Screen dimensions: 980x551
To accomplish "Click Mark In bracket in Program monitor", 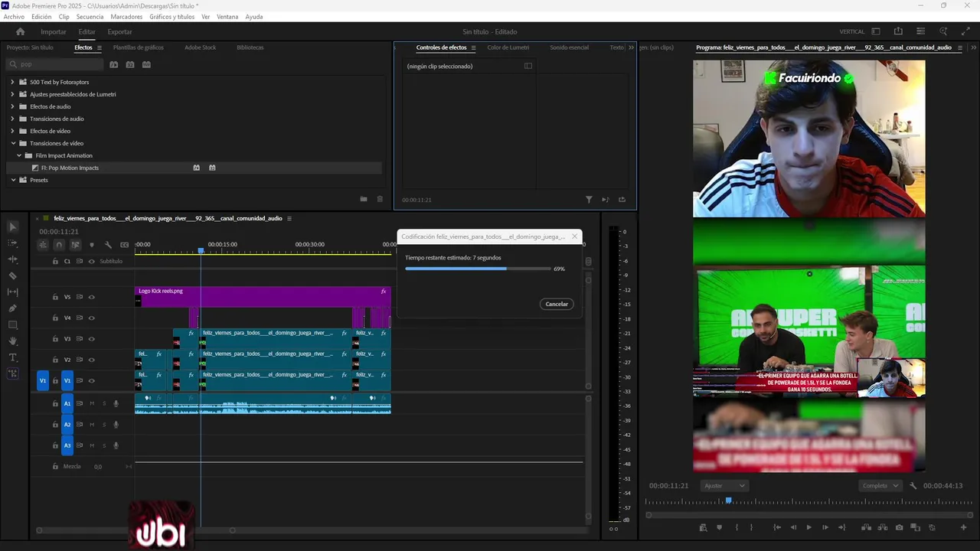I will (x=737, y=527).
